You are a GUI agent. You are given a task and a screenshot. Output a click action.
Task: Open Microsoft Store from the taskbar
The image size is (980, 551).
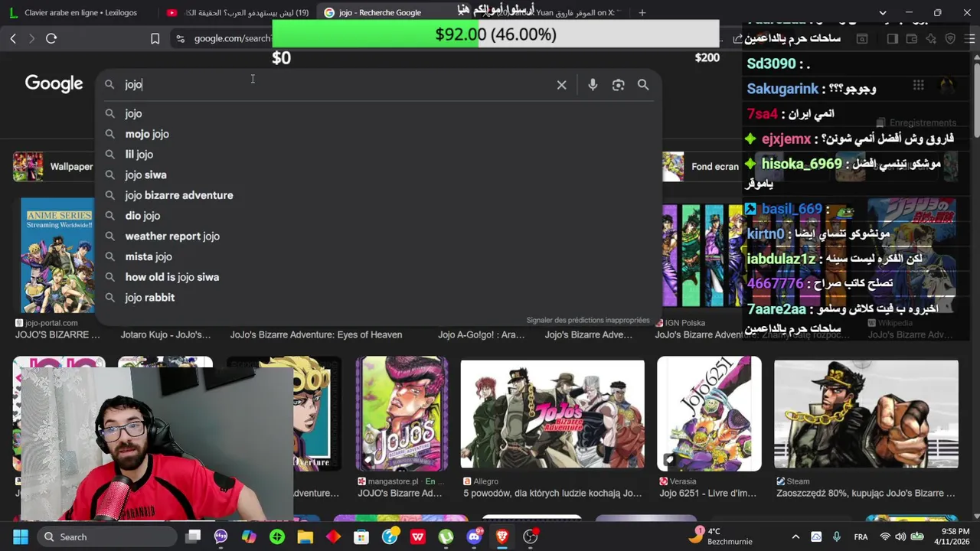coord(361,536)
